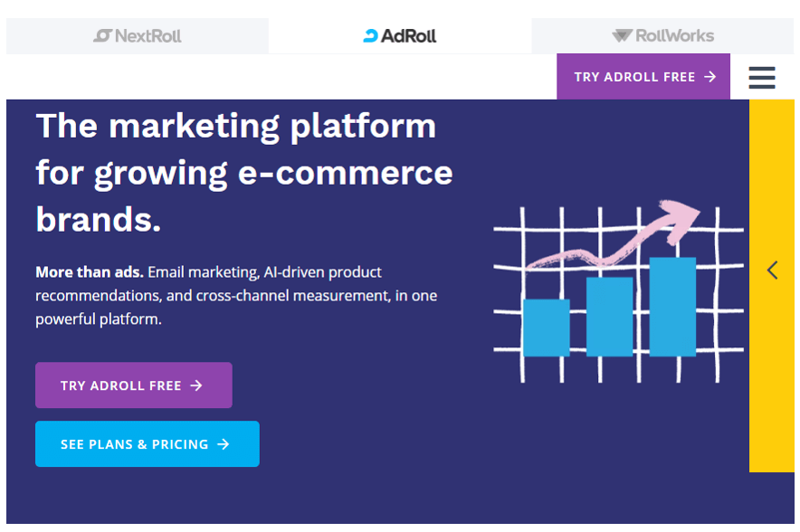
Task: Select the AdRoll brand tab
Action: [400, 35]
